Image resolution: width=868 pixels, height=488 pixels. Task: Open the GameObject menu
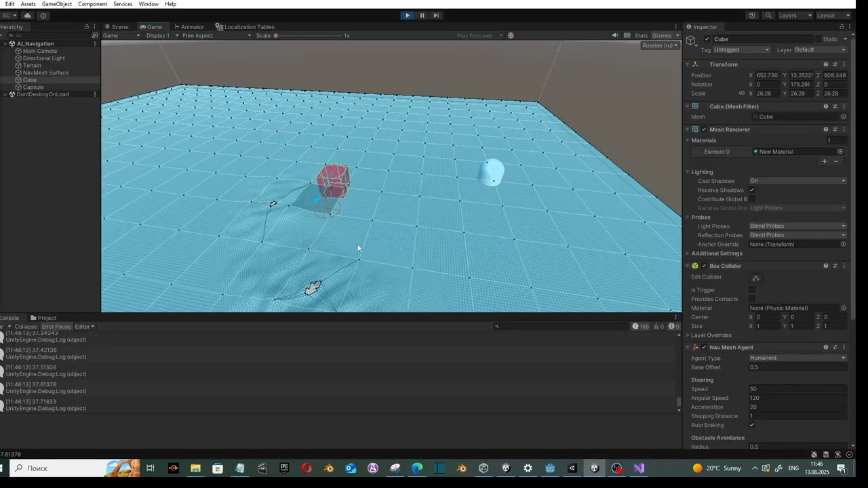click(57, 4)
